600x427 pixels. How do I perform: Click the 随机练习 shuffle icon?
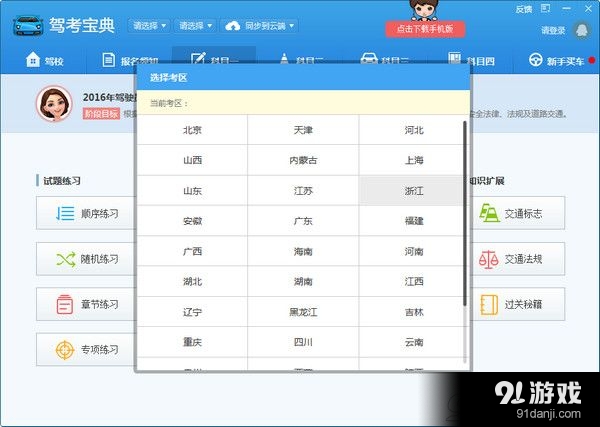[x=66, y=259]
